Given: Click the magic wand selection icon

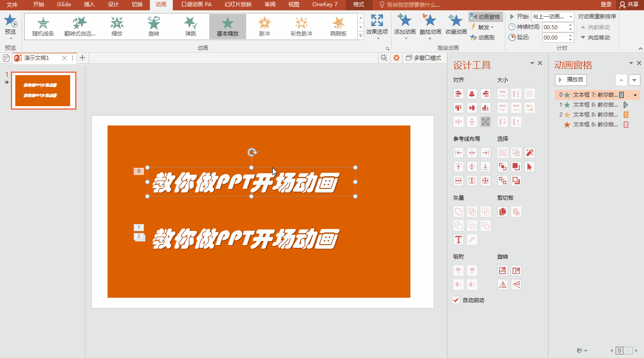Looking at the screenshot, I should click(x=529, y=153).
